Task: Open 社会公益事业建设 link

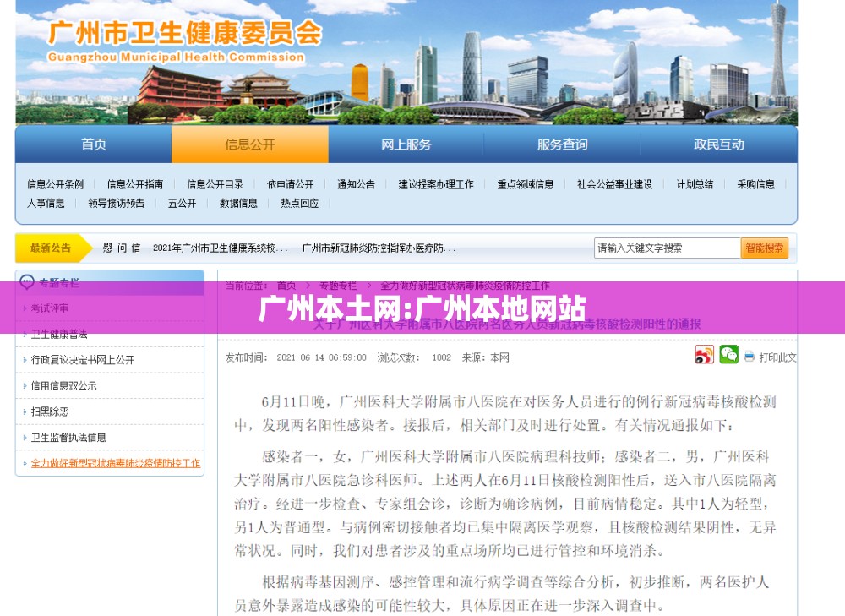Action: point(615,184)
